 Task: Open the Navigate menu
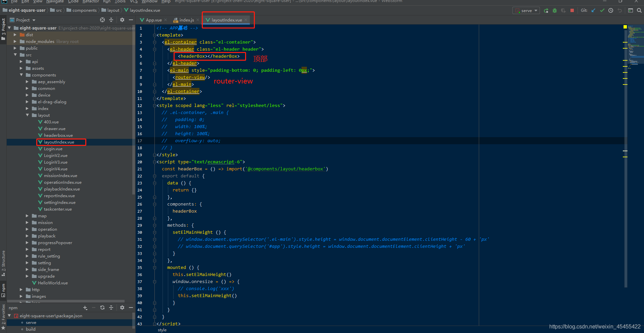[x=55, y=2]
